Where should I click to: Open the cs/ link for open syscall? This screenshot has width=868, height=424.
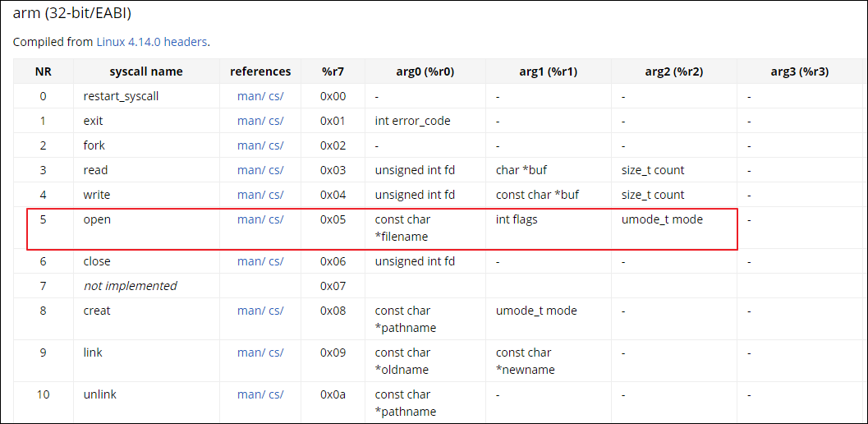pos(276,219)
